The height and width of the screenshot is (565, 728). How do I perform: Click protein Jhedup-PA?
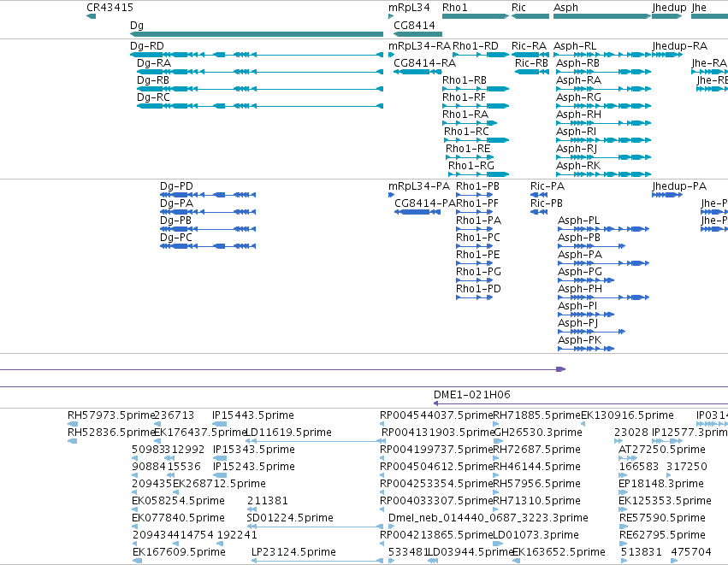pos(667,195)
